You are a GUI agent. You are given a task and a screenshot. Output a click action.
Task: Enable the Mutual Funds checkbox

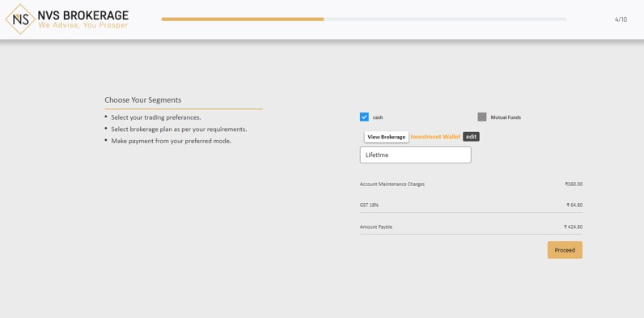(x=481, y=117)
